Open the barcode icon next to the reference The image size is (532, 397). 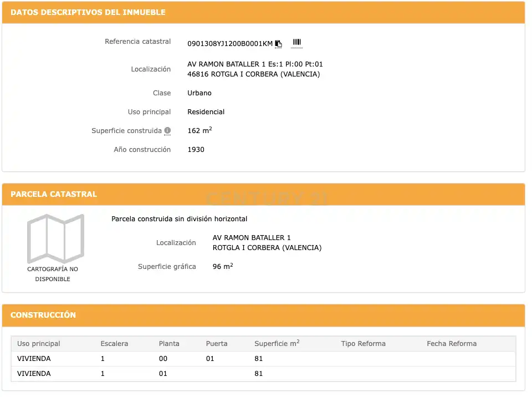pos(297,43)
